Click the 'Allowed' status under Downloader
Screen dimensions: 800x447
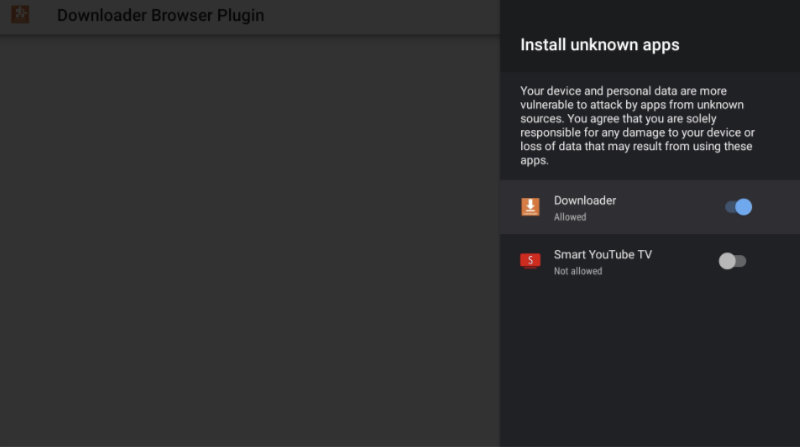click(x=570, y=217)
